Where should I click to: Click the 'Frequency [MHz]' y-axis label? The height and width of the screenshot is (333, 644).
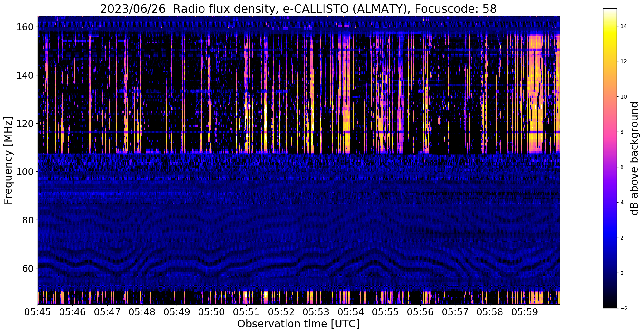click(x=8, y=160)
